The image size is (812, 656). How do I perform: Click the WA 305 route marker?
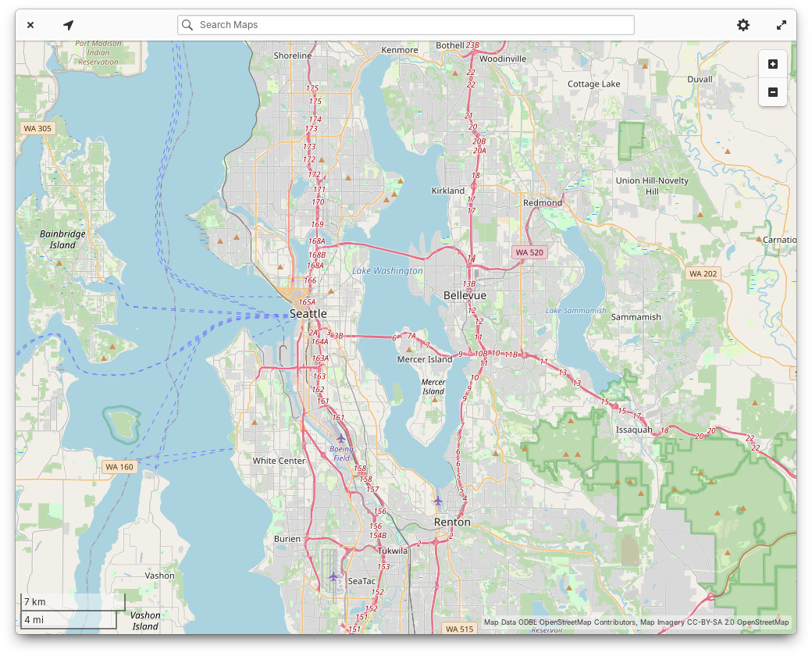click(37, 128)
